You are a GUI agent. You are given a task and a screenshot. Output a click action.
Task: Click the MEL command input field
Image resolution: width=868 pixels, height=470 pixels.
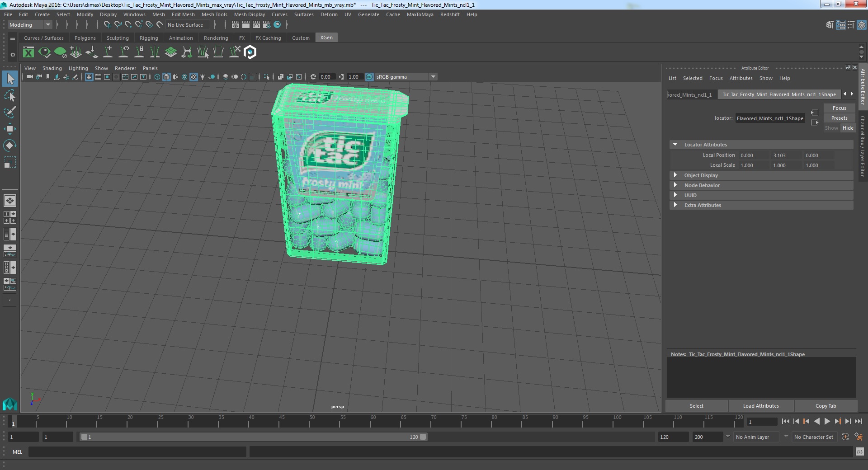(x=137, y=451)
